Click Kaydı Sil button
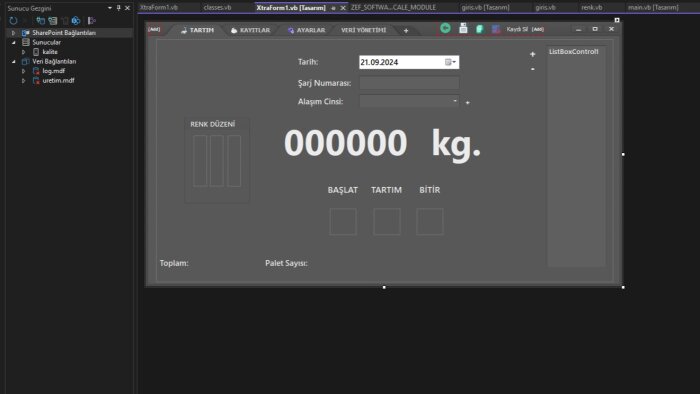The width and height of the screenshot is (700, 394). click(517, 29)
